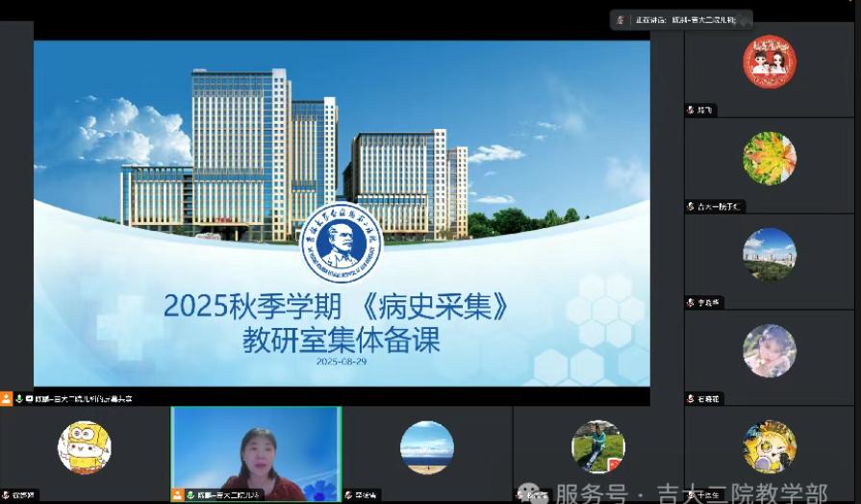The image size is (861, 504).
Task: Click the green mic icon on the screen-sharing label bar
Action: coord(19,399)
